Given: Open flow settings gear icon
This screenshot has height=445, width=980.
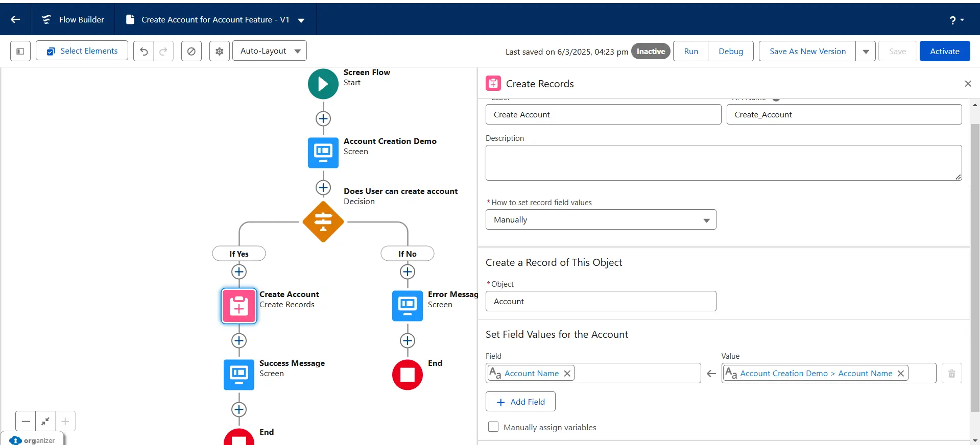Looking at the screenshot, I should 220,51.
